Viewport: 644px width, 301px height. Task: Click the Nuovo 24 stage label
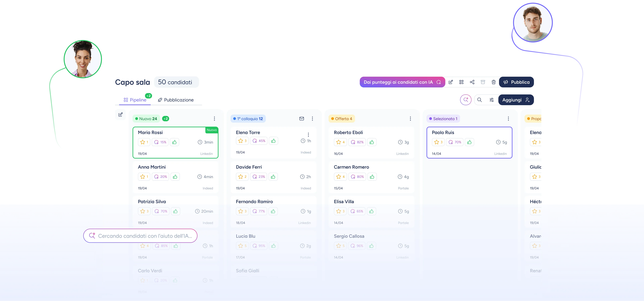point(146,118)
